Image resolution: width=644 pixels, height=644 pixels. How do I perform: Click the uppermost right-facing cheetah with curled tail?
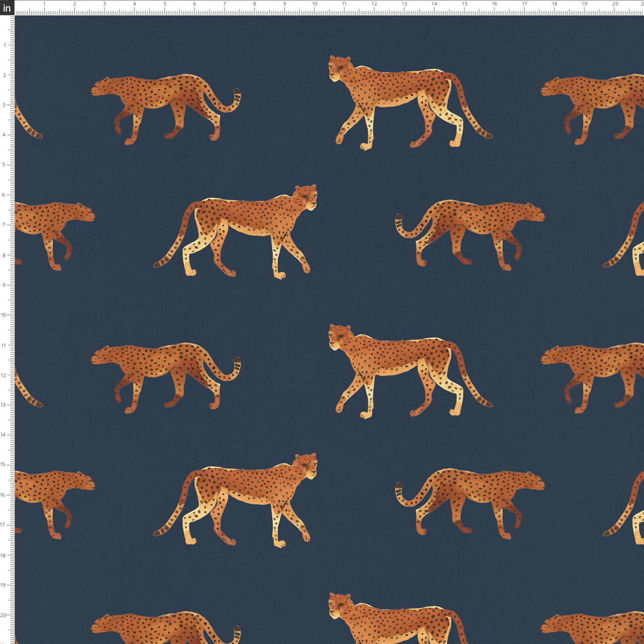(470, 235)
